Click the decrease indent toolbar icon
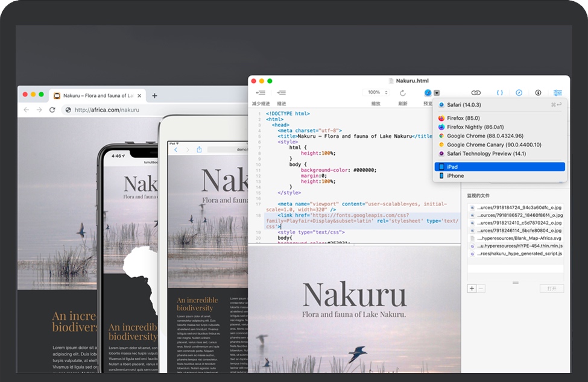 point(261,93)
